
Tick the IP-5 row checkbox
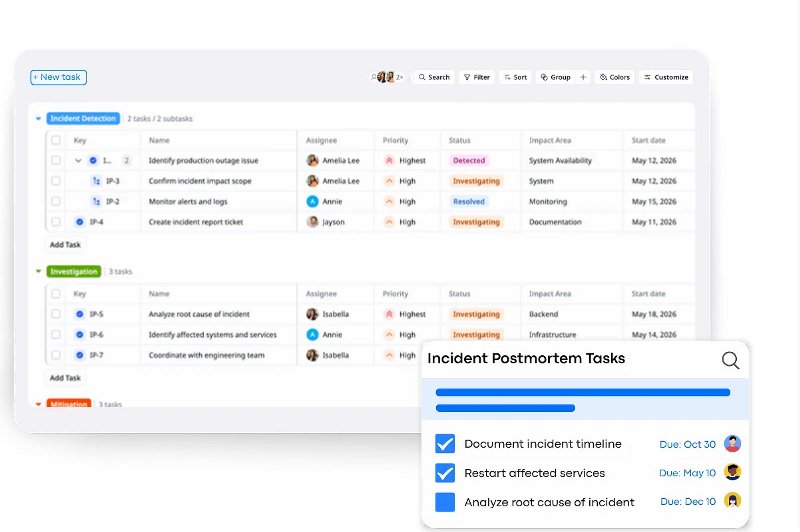(x=56, y=314)
